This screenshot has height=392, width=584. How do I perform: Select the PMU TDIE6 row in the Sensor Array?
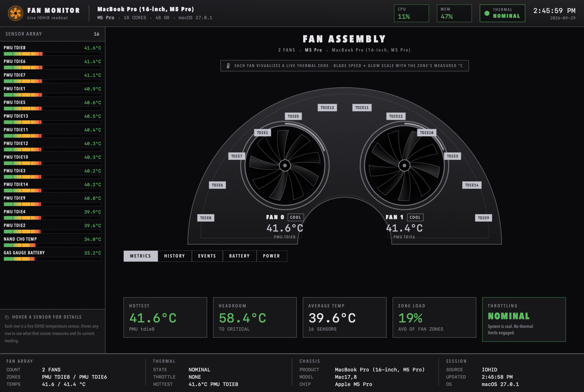(x=52, y=64)
